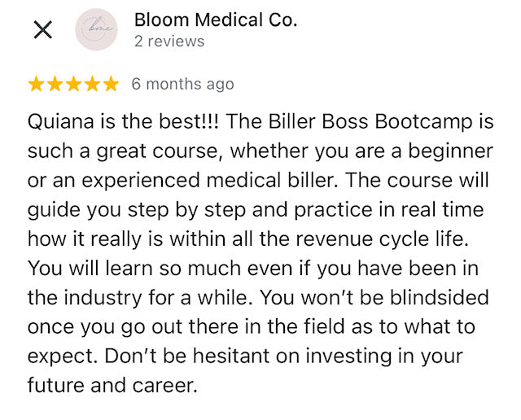Click the first yellow rating star
The image size is (521, 420).
click(37, 84)
